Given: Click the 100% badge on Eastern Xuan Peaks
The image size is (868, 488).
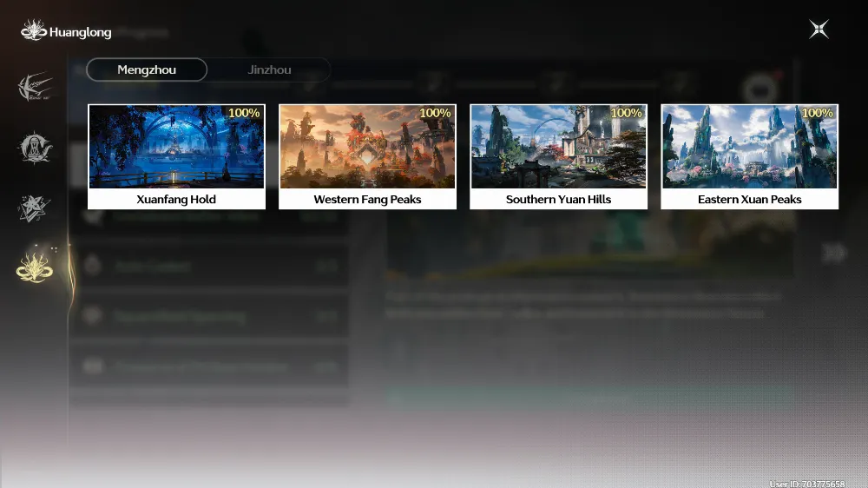Looking at the screenshot, I should click(817, 113).
